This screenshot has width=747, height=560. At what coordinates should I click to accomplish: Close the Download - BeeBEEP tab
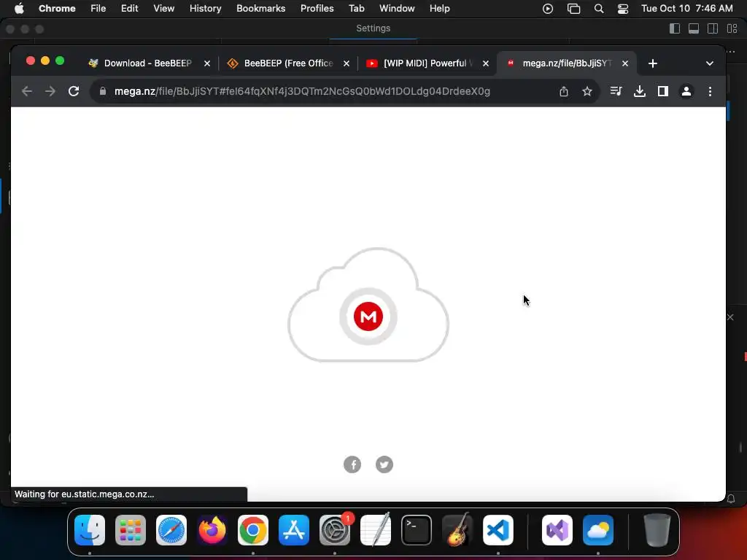click(x=207, y=63)
